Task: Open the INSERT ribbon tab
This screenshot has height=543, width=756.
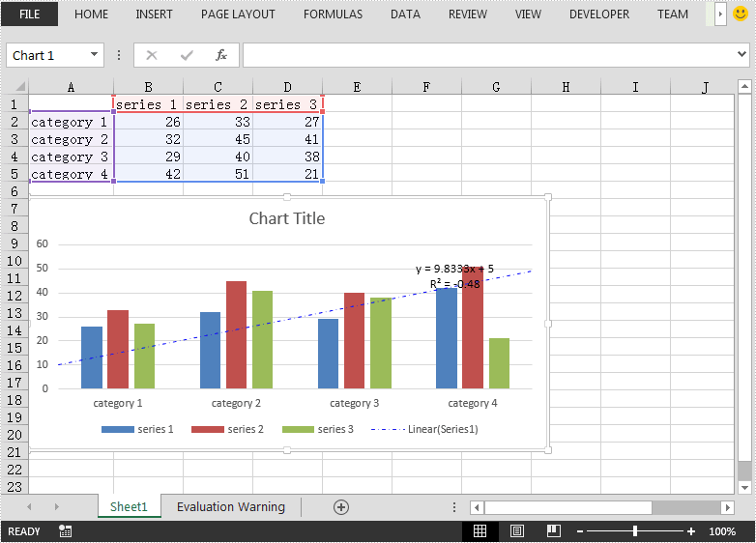Action: (154, 14)
